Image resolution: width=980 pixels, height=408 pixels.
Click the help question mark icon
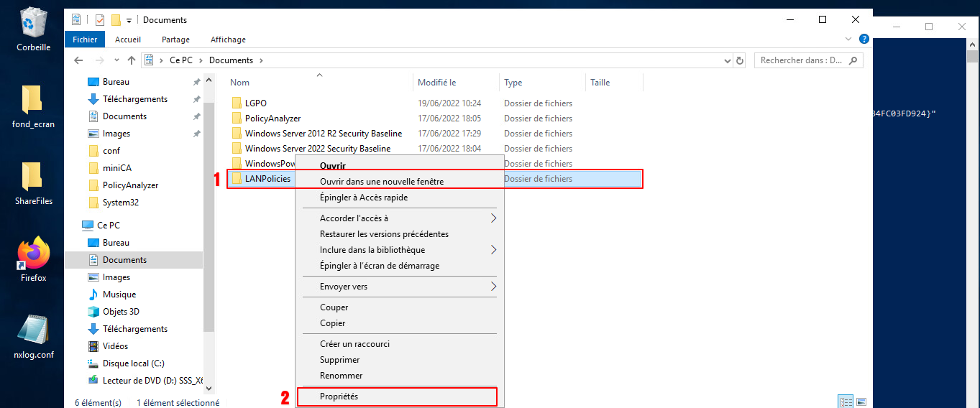coord(864,40)
